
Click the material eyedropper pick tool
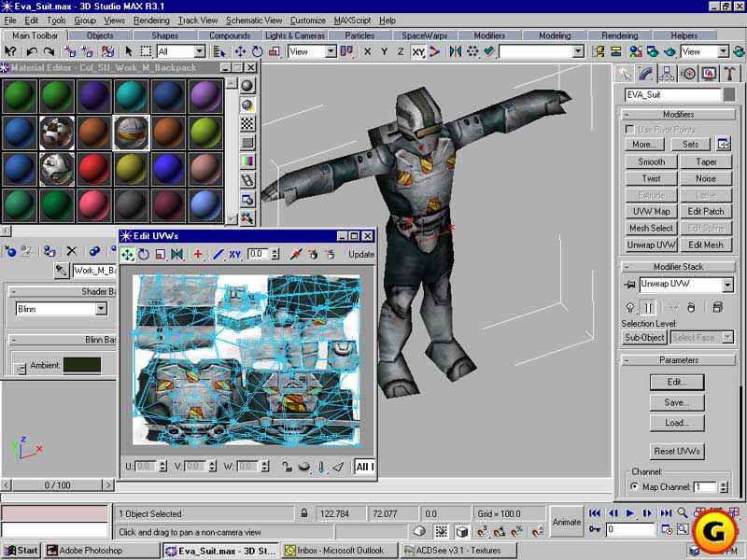61,271
